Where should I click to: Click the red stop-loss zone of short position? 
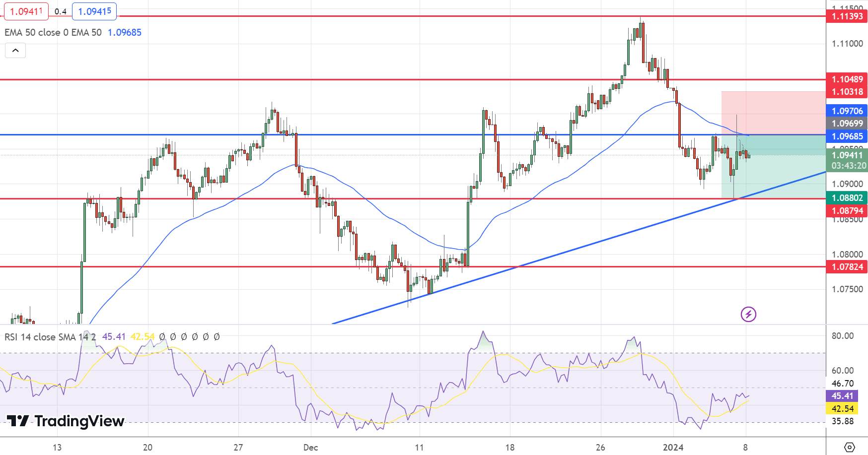pos(774,113)
